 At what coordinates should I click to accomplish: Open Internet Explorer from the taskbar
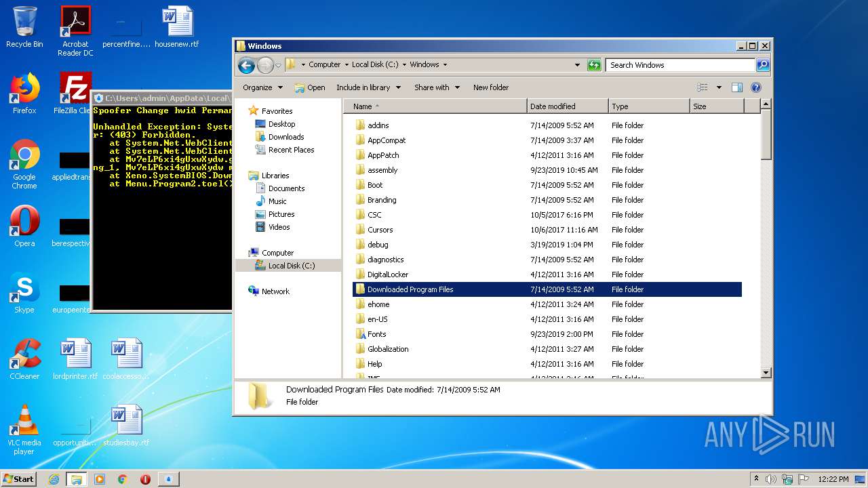click(x=54, y=479)
